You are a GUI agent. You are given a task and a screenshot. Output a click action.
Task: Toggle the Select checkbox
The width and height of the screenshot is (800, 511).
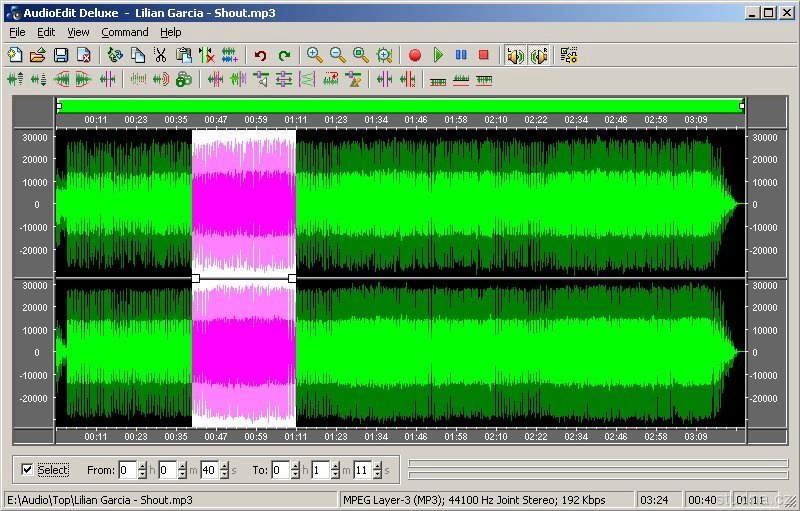click(27, 469)
